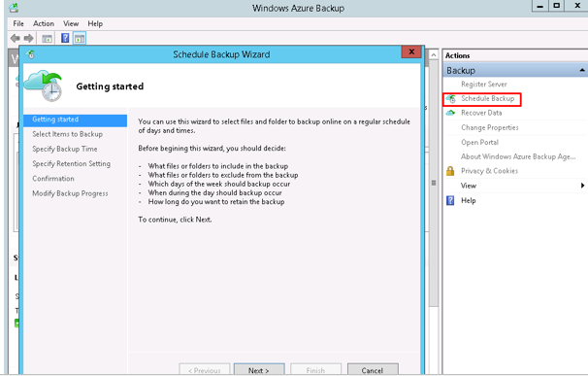
Task: Open the File menu
Action: tap(18, 23)
